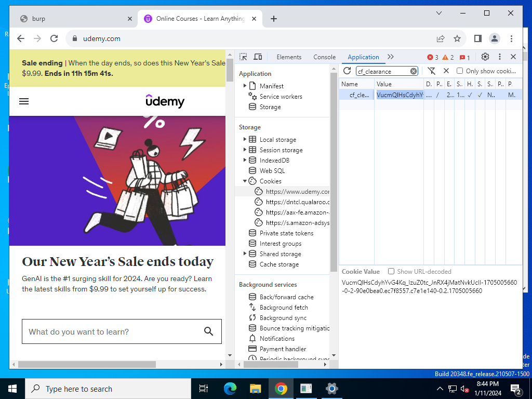Sort cookies by the Name column header
Screen dimensions: 532x399
(356, 84)
